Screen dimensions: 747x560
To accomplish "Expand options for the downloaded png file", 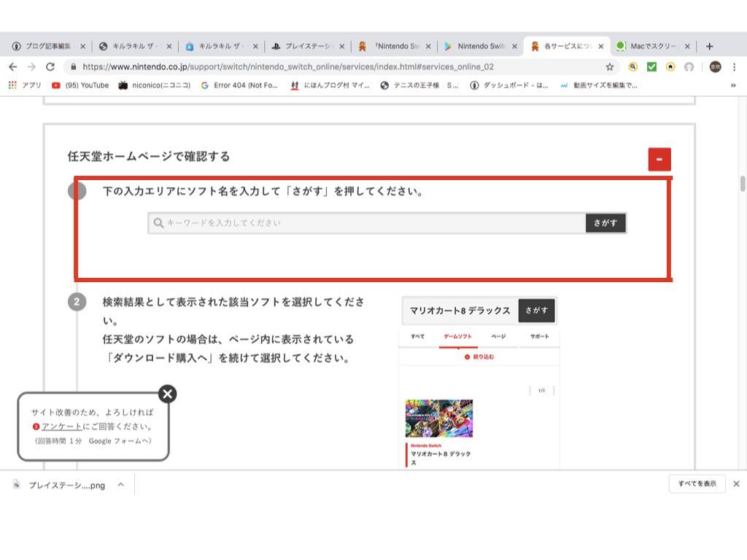I will pyautogui.click(x=121, y=485).
